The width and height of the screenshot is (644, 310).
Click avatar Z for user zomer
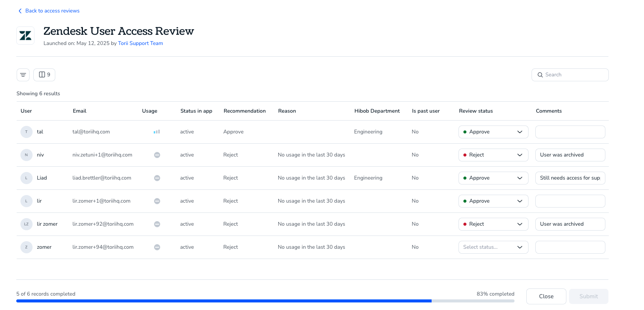coord(26,247)
